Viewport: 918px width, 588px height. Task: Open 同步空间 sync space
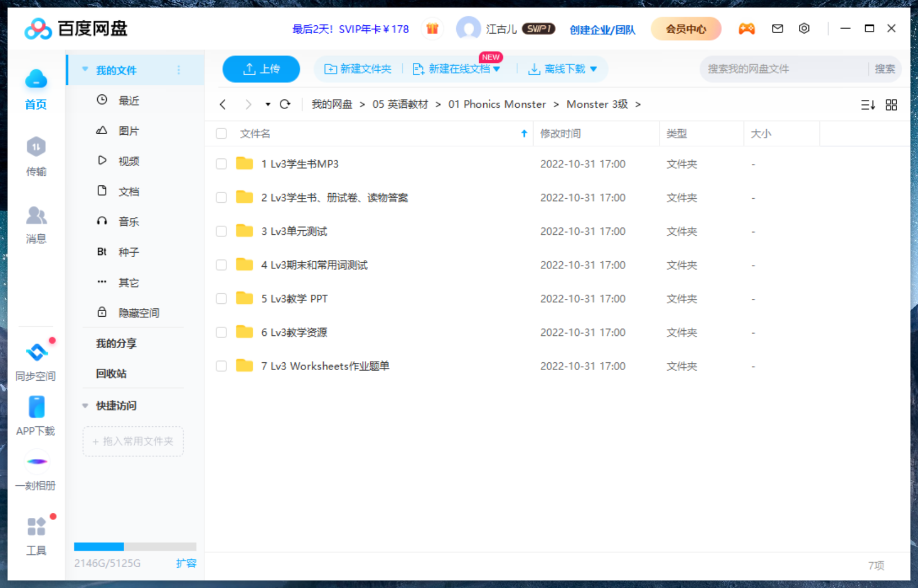point(35,359)
